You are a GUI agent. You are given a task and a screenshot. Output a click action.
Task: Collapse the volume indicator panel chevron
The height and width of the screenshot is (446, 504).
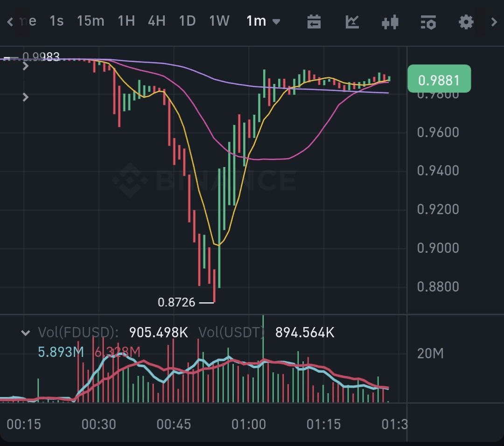coord(26,332)
